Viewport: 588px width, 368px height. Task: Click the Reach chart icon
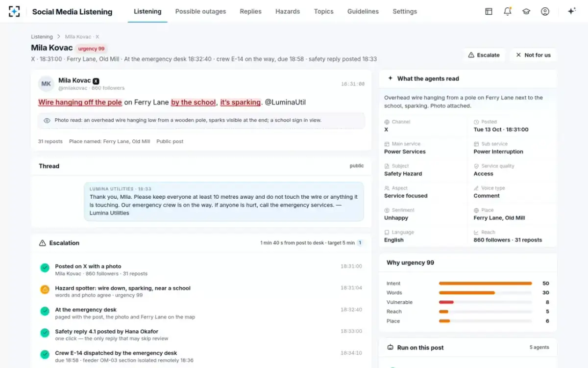[x=476, y=232]
